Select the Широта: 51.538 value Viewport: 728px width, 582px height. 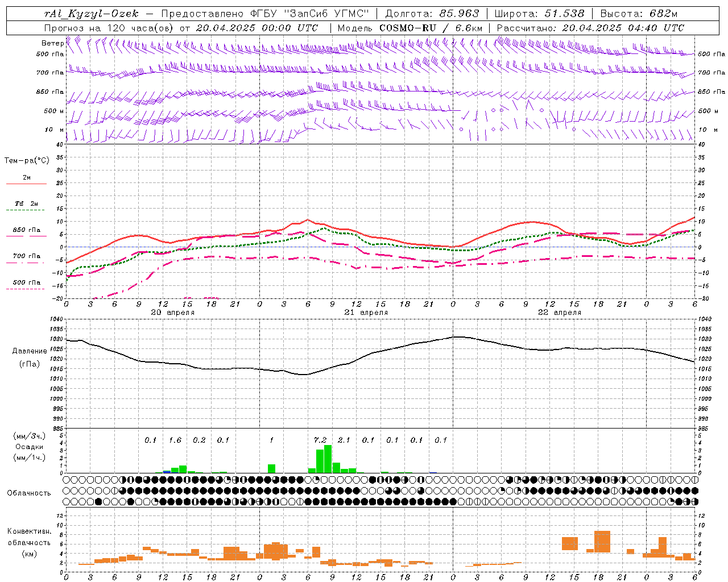[540, 14]
